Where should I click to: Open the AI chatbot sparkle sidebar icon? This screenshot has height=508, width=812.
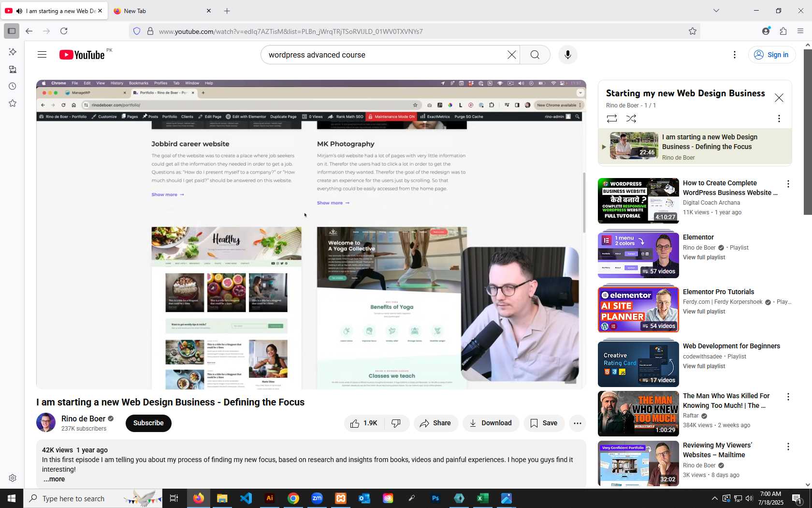[13, 52]
